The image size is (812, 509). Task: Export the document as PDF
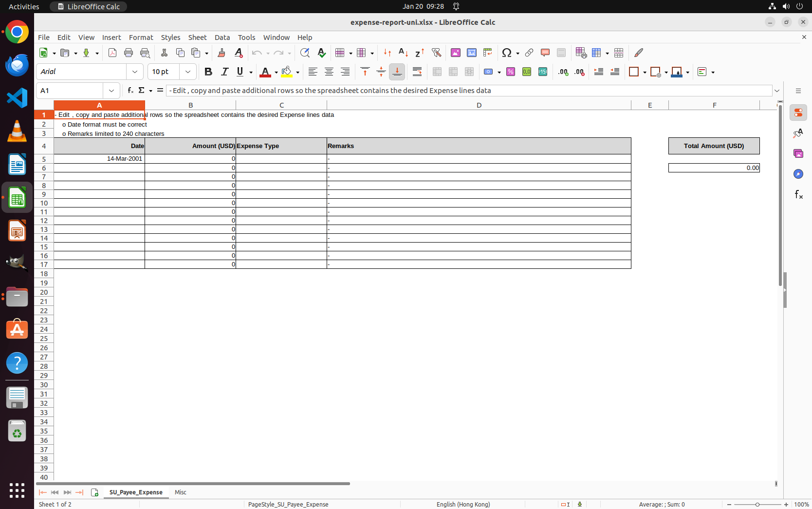click(x=112, y=53)
